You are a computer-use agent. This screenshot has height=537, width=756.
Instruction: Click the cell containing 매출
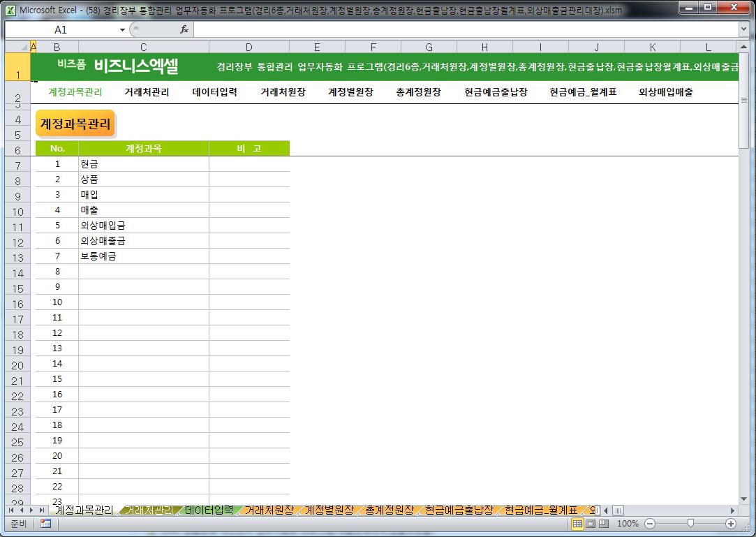(x=144, y=210)
